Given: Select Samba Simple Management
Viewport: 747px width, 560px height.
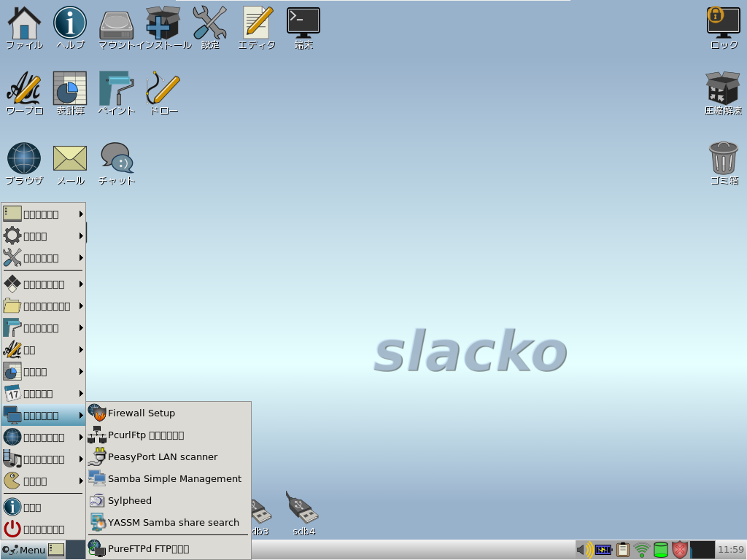Looking at the screenshot, I should pyautogui.click(x=169, y=479).
